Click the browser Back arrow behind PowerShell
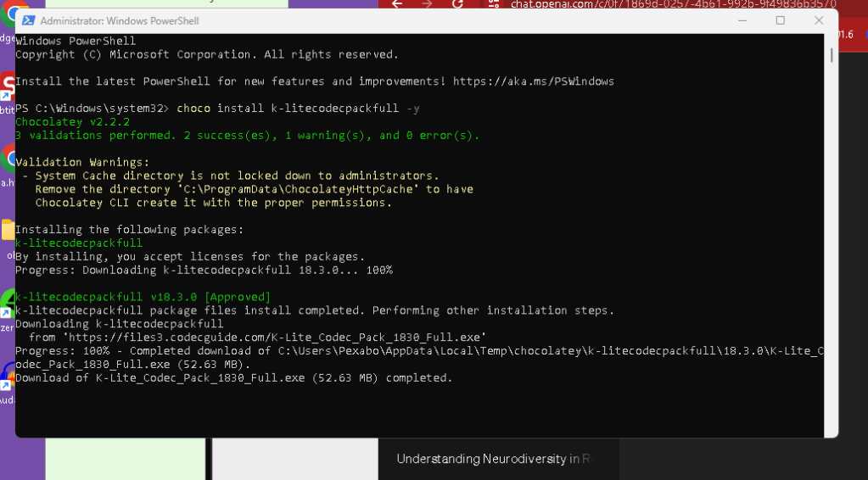 397,4
